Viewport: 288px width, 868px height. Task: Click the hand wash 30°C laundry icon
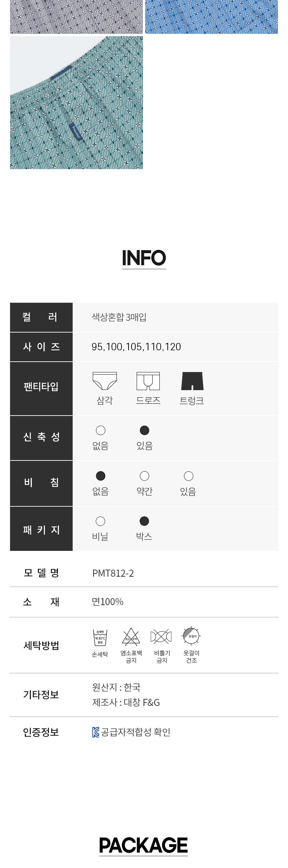[100, 637]
